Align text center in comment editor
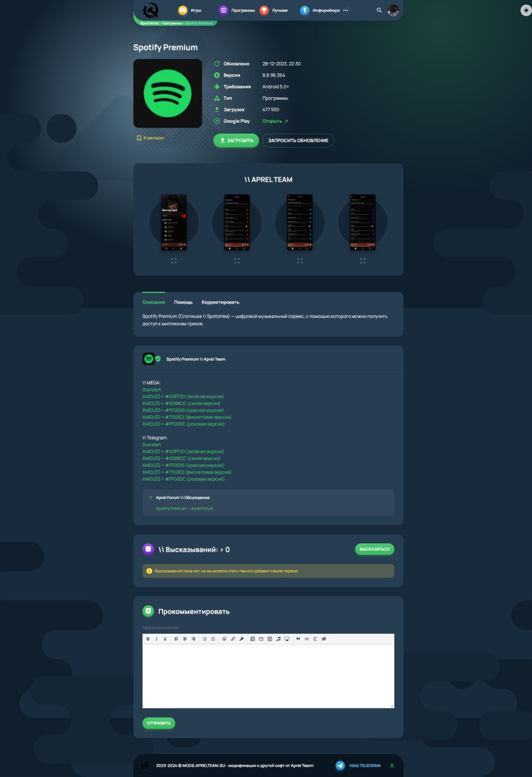Viewport: 532px width, 777px height. 185,639
